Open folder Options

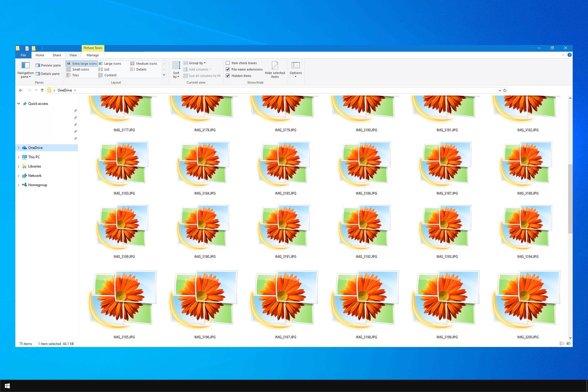[296, 70]
